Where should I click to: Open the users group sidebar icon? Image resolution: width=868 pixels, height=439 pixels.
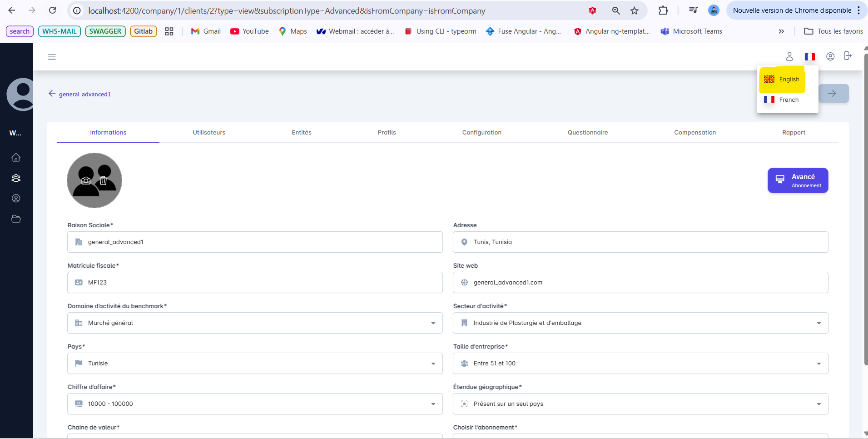point(16,178)
